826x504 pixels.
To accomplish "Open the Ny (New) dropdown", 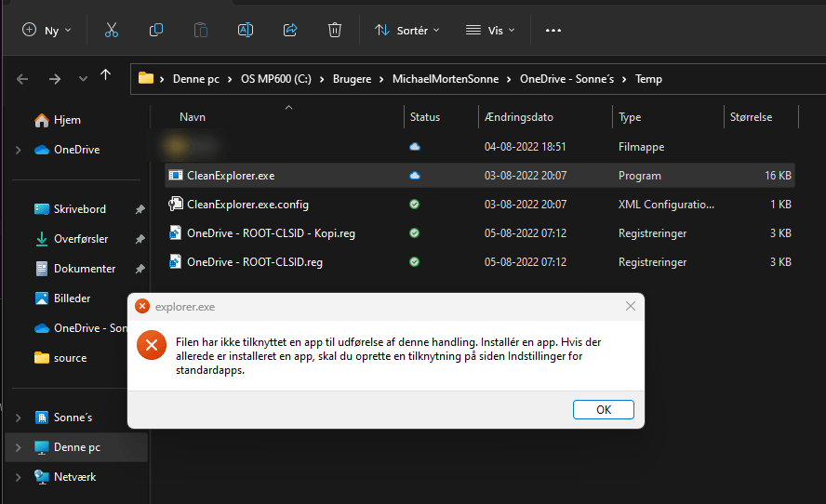I will click(47, 30).
